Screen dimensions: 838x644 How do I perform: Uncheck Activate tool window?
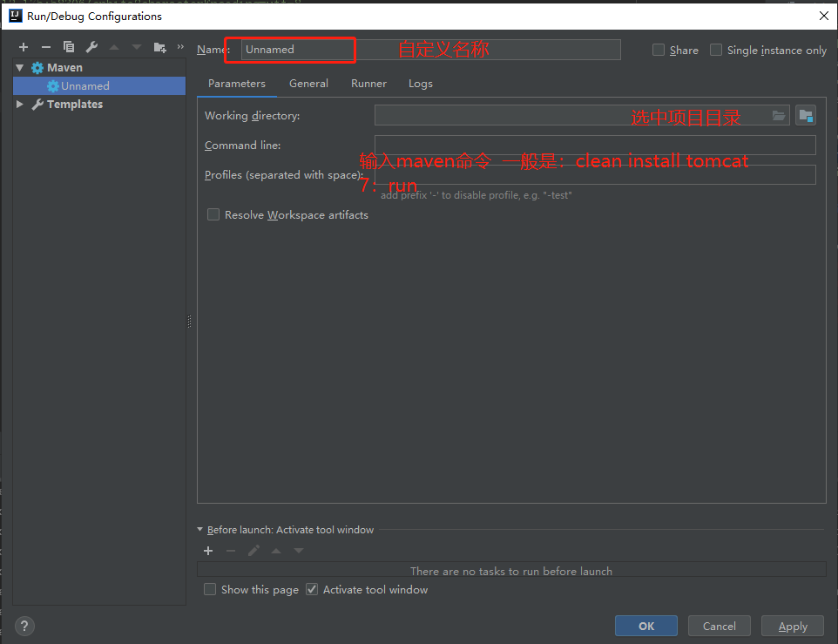(311, 589)
